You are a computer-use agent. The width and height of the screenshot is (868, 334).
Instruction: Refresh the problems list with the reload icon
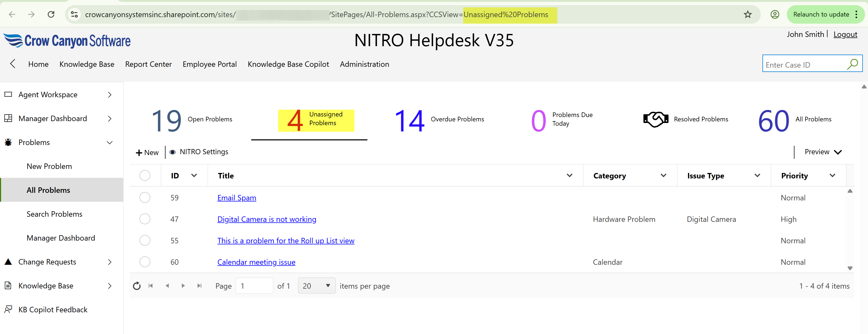pyautogui.click(x=137, y=285)
